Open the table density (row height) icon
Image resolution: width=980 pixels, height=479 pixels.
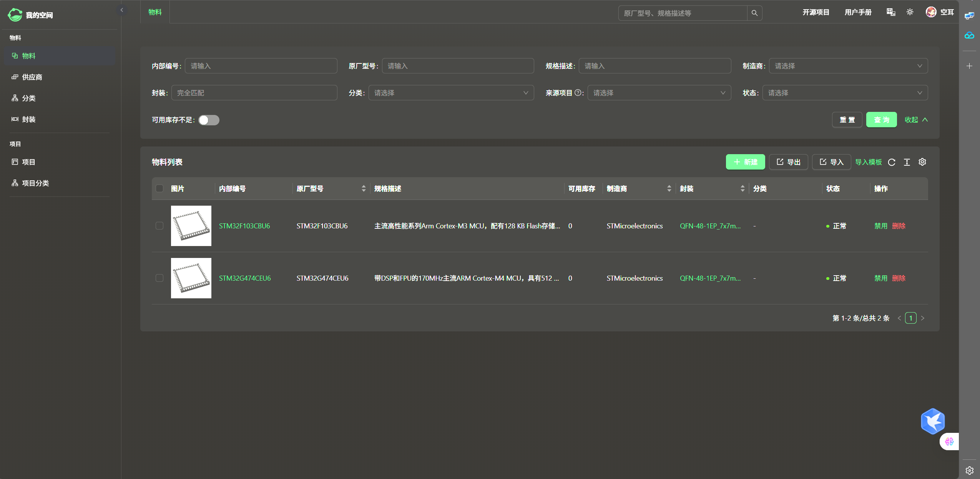[x=907, y=162]
